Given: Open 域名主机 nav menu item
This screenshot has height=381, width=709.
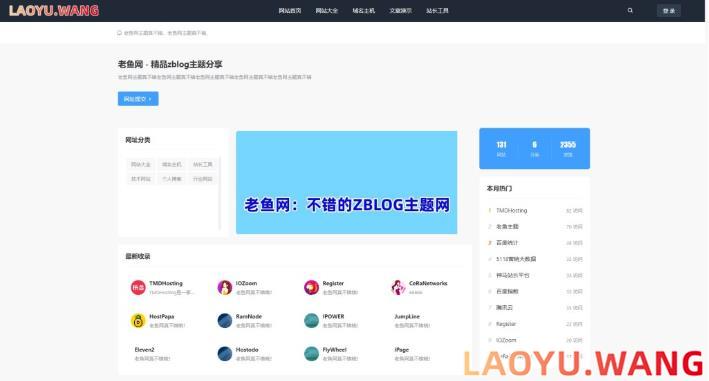Looking at the screenshot, I should 364,11.
